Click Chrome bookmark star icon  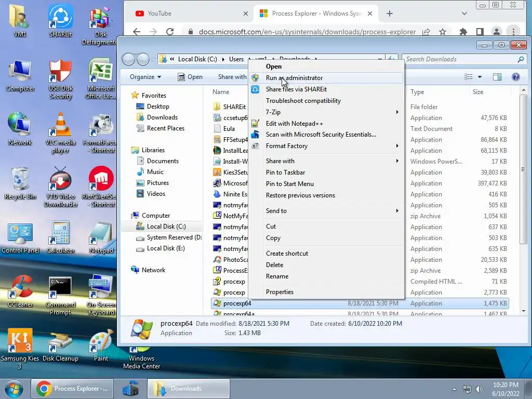click(x=443, y=32)
